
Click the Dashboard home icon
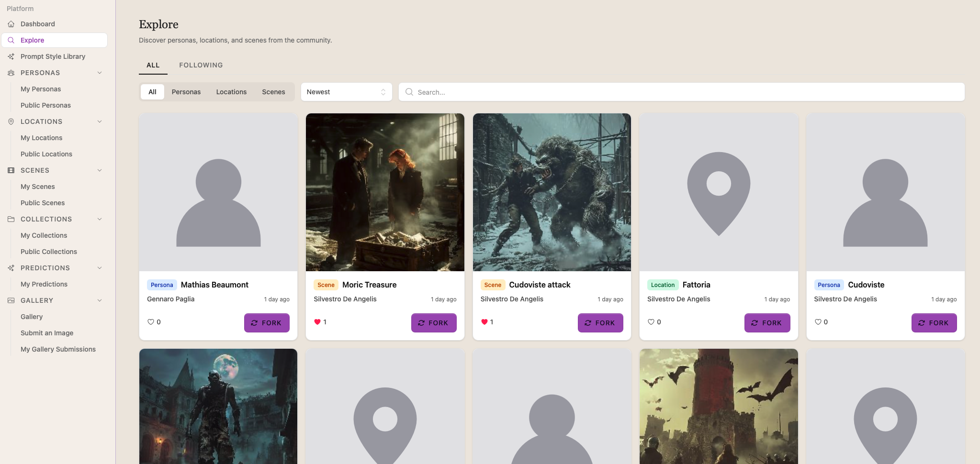[11, 24]
